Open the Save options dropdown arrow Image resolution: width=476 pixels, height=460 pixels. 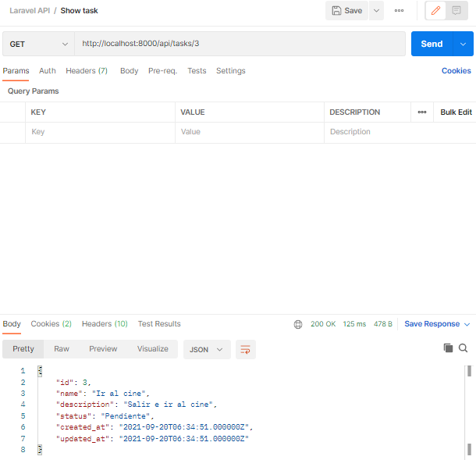coord(376,11)
